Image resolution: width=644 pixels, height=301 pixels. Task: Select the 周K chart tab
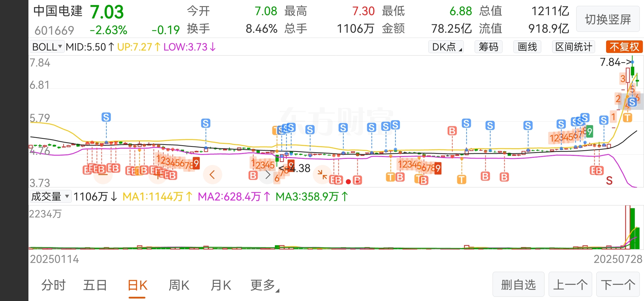(x=179, y=285)
